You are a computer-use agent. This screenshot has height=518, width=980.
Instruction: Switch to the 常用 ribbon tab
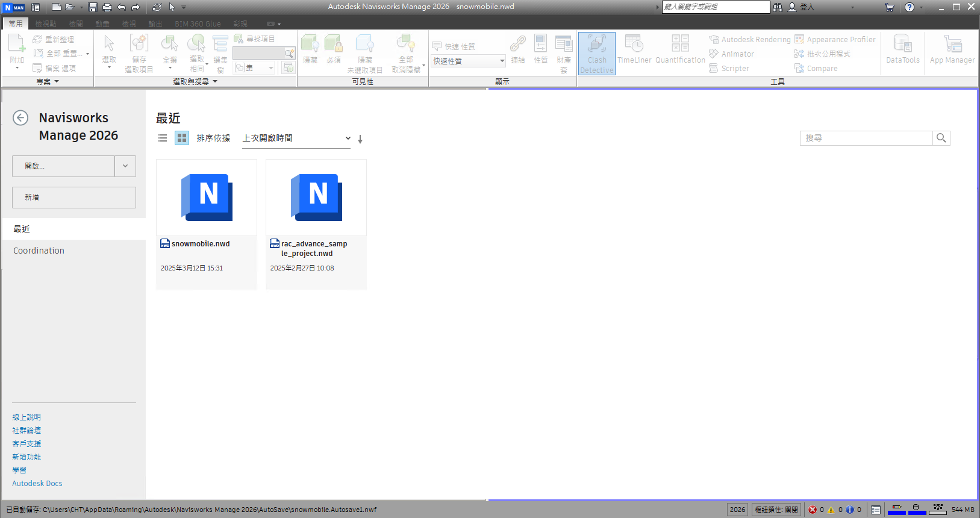coord(16,23)
